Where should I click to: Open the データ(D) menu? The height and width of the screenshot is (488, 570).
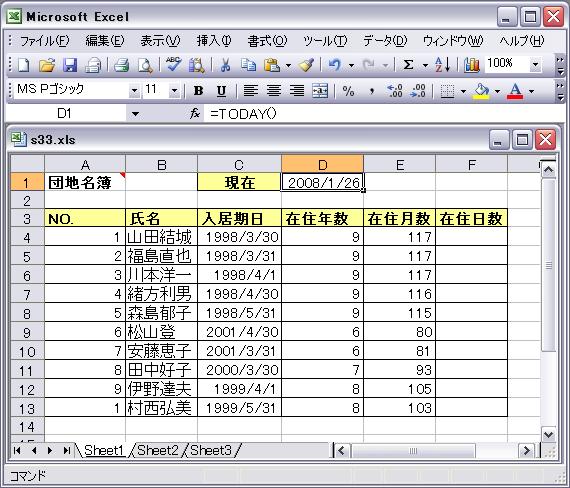click(385, 41)
